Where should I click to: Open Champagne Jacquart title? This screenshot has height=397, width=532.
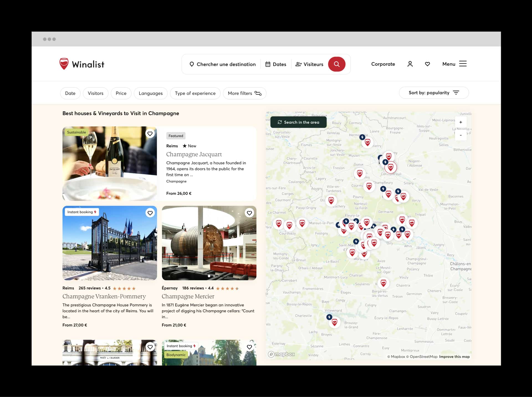194,154
